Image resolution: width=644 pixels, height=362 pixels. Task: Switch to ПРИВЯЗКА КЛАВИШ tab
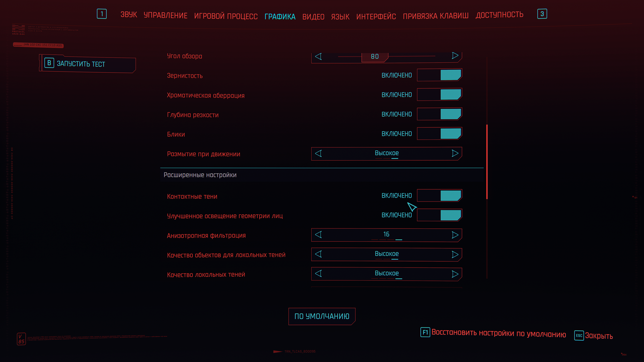(436, 16)
